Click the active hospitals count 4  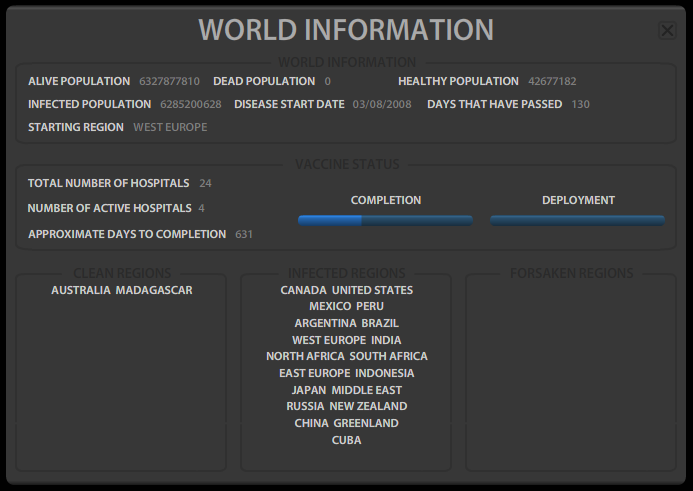(x=202, y=208)
